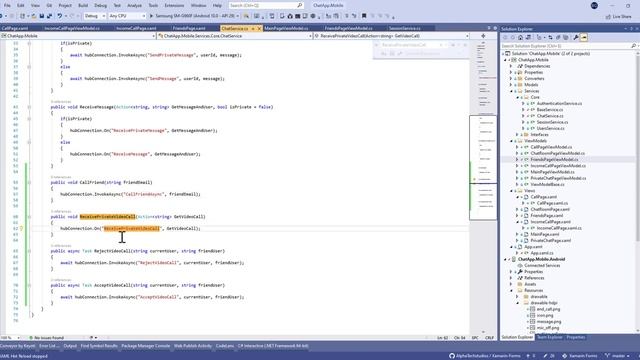Switch to the CallPage.xaml tab

click(x=15, y=28)
